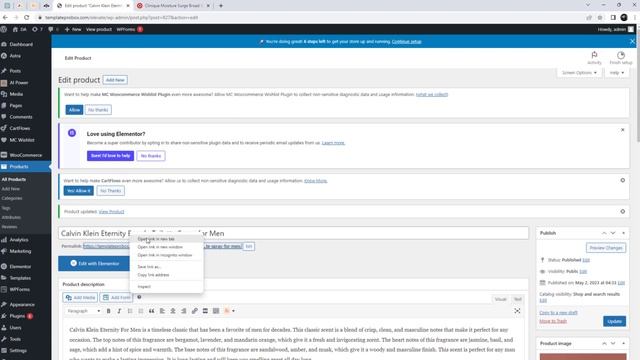640x360 pixels.
Task: Choose Open link in new window
Action: 167,247
